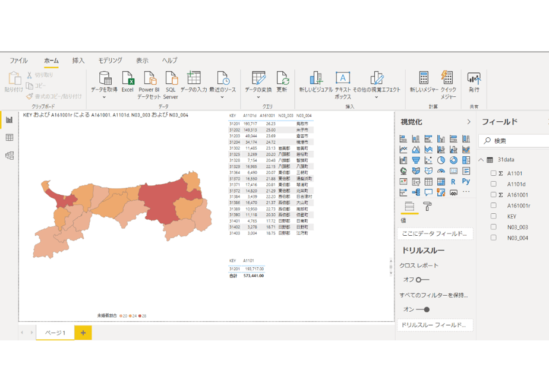The width and height of the screenshot is (549, 392).
Task: Switch to the 表示 ribbon tab
Action: click(x=142, y=61)
